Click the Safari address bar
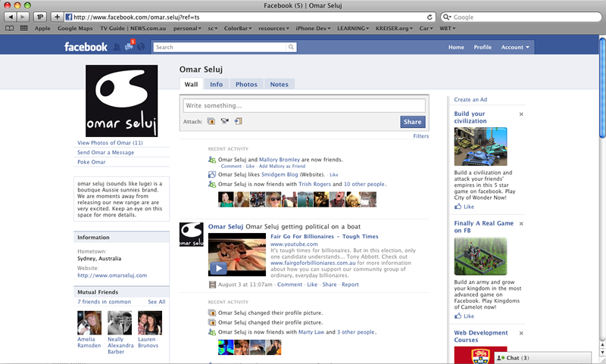The height and width of the screenshot is (364, 606). [x=249, y=17]
